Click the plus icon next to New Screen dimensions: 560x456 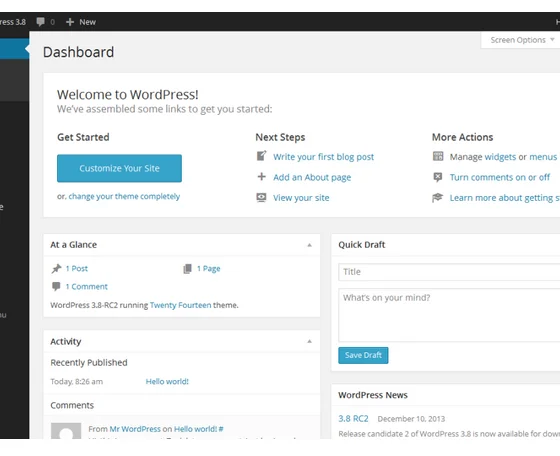point(70,22)
